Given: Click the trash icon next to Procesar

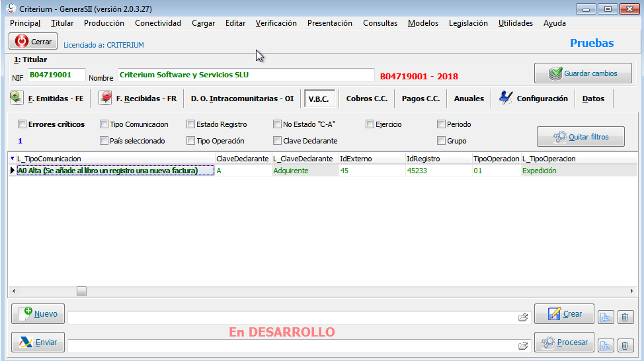Looking at the screenshot, I should pos(625,345).
